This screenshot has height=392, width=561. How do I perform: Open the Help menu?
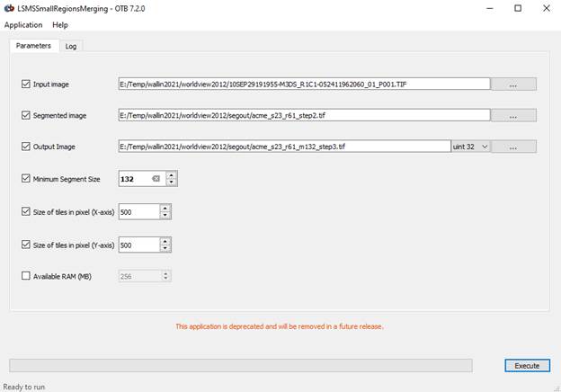click(60, 25)
